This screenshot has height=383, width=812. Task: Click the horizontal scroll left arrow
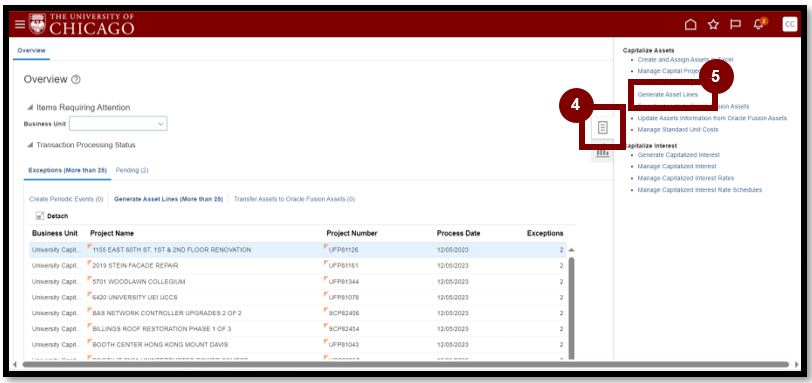coord(14,364)
